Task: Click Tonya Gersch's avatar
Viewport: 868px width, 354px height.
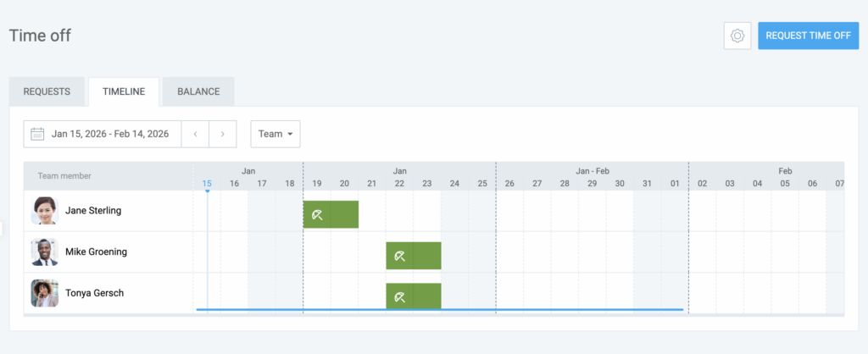Action: pyautogui.click(x=44, y=293)
